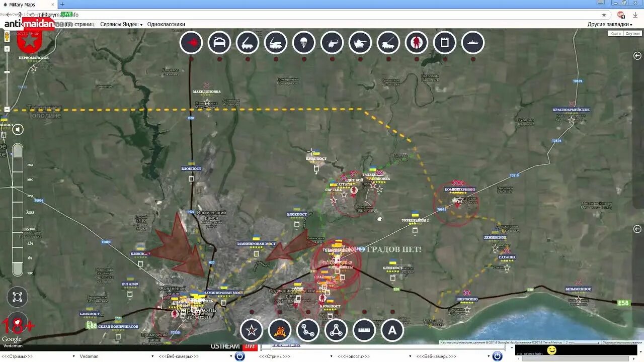This screenshot has height=362, width=644.
Task: Click the second blue power button at right
Action: click(x=498, y=356)
